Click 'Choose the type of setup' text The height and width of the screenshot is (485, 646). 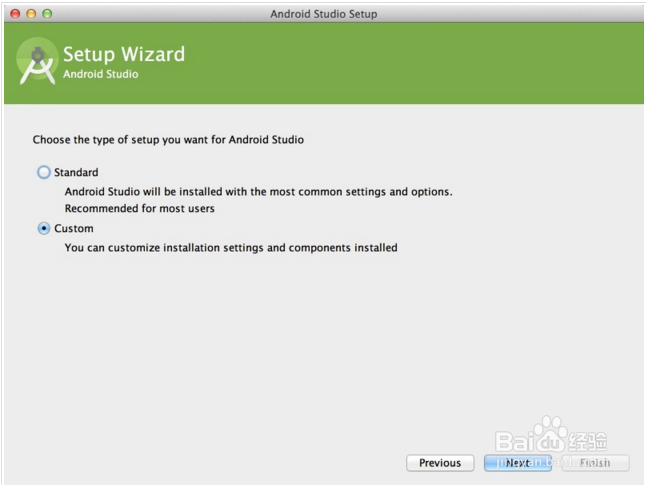point(168,140)
